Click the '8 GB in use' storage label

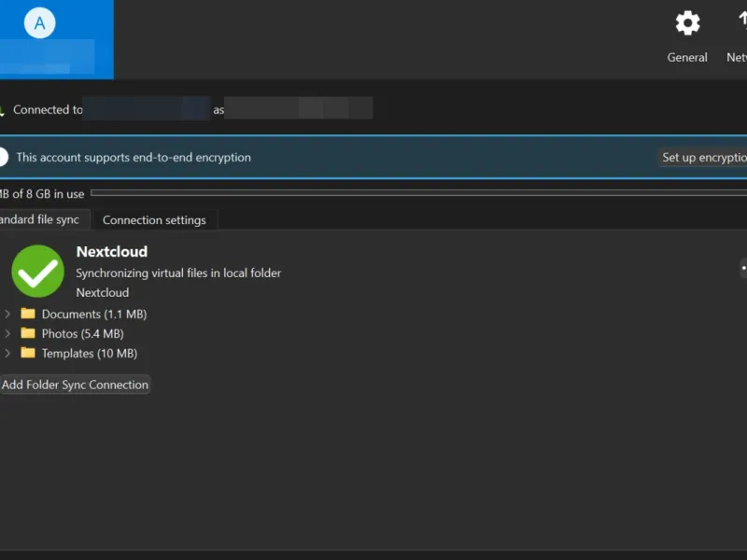[55, 194]
